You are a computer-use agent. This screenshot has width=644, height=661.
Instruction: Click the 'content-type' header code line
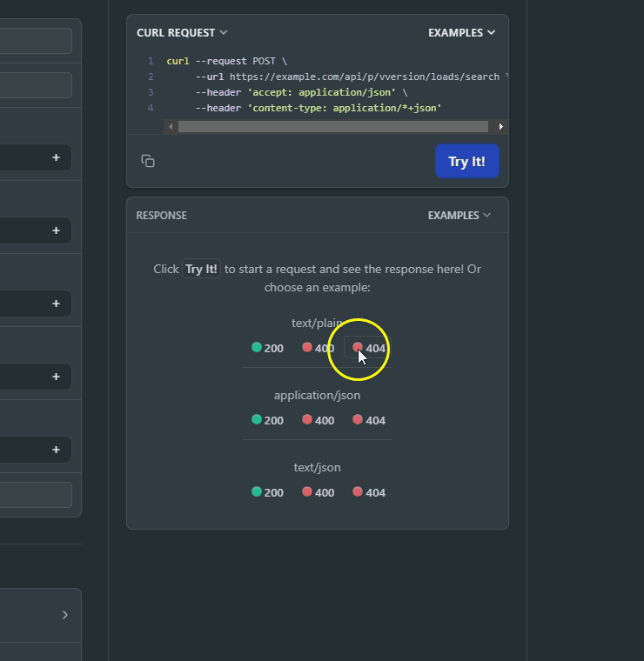(x=319, y=108)
